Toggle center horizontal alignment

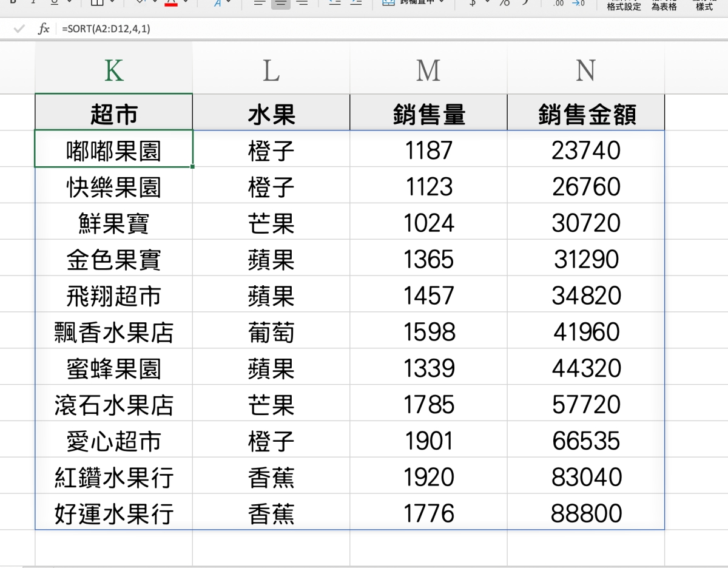point(280,3)
